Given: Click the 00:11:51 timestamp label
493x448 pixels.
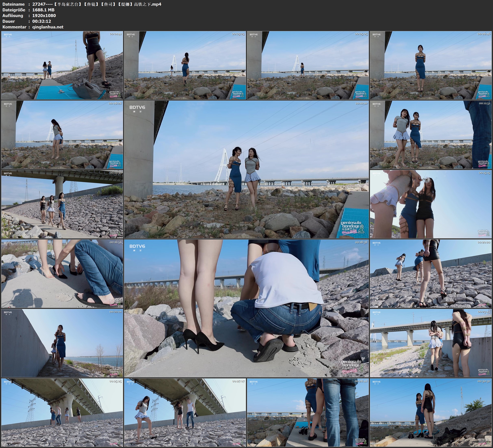Looking at the screenshot, I should coord(484,103).
